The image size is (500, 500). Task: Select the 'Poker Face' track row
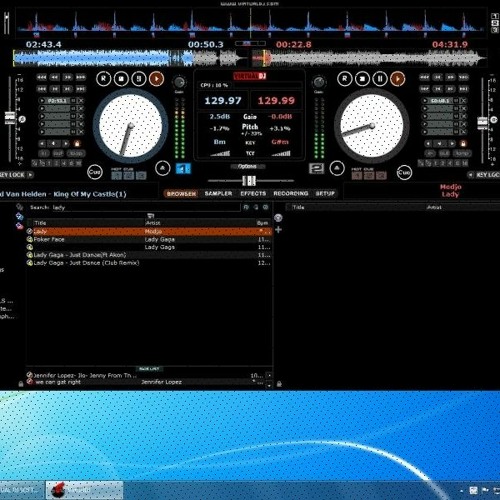149,239
